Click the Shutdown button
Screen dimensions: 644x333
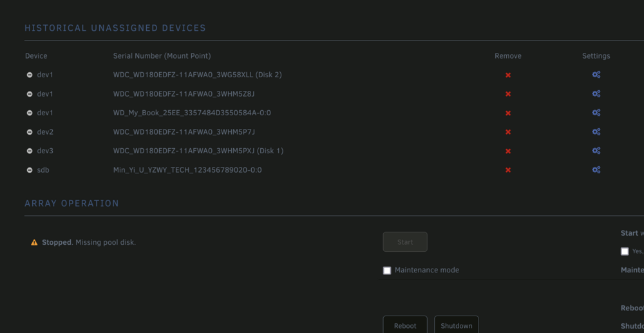(457, 325)
